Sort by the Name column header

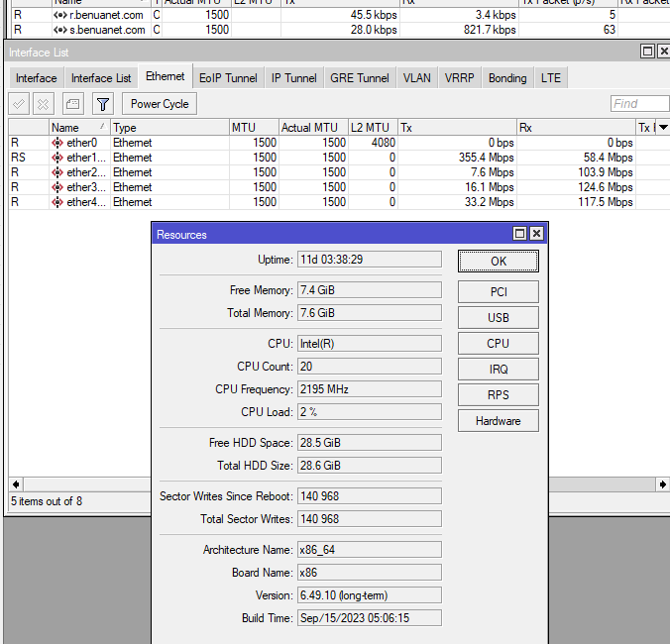pos(78,128)
